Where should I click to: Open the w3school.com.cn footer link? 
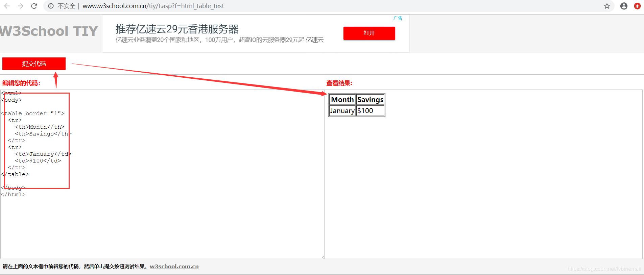point(174,267)
